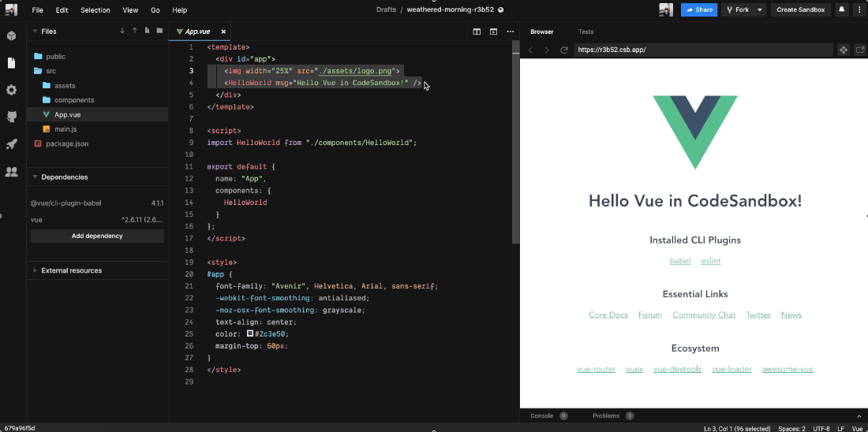Open the Help menu

coord(179,10)
